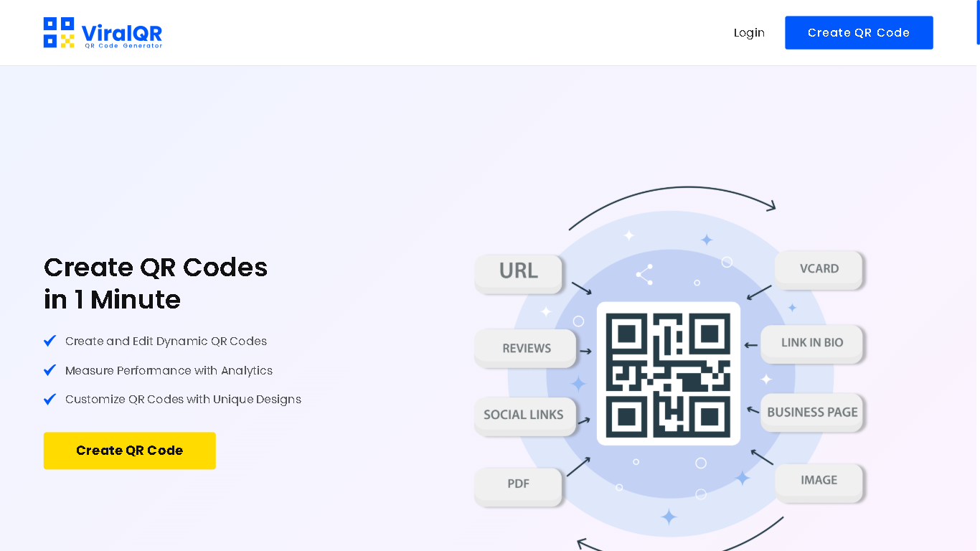
Task: Click the QR code graphic in center
Action: [x=669, y=374]
